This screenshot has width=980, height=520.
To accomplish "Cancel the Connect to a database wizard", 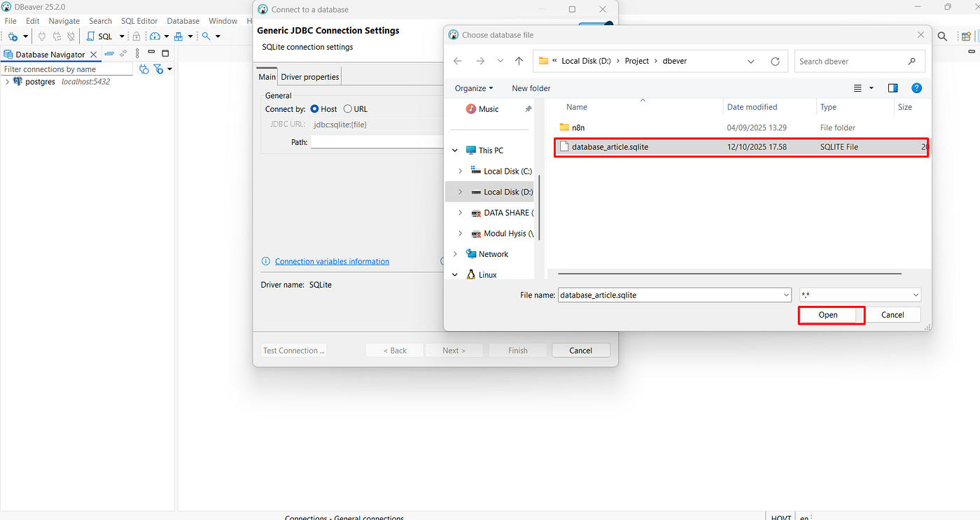I will [x=581, y=351].
